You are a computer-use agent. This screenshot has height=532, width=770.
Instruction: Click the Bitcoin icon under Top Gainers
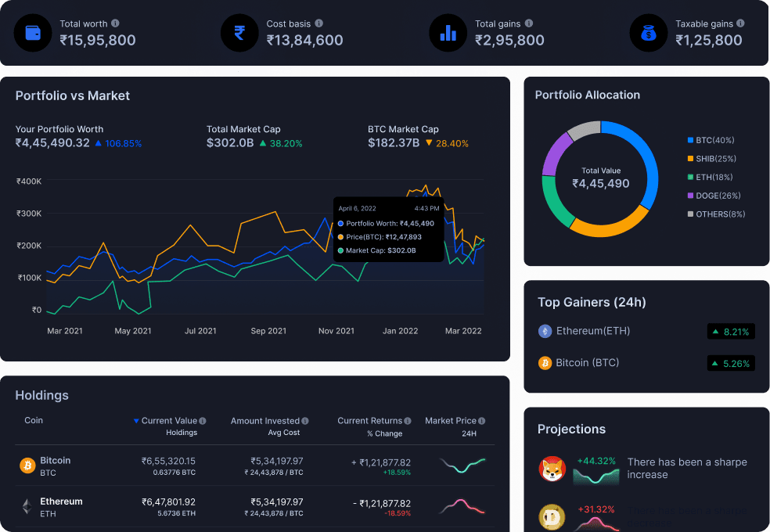tap(545, 363)
